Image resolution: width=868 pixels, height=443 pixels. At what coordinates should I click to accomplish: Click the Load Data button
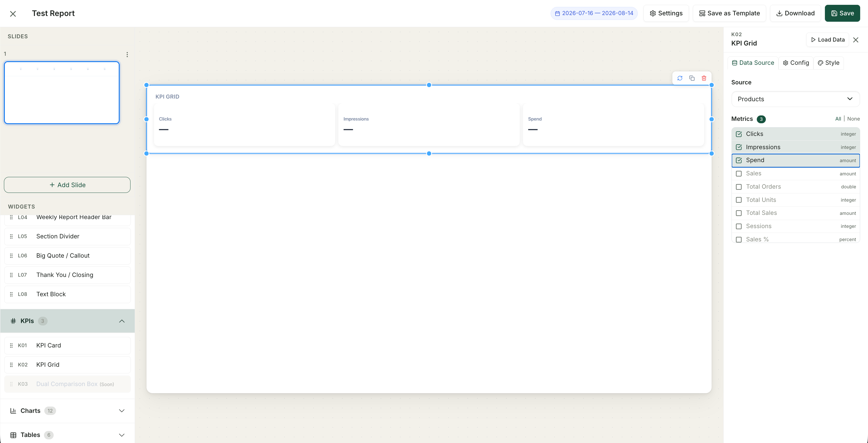coord(828,40)
